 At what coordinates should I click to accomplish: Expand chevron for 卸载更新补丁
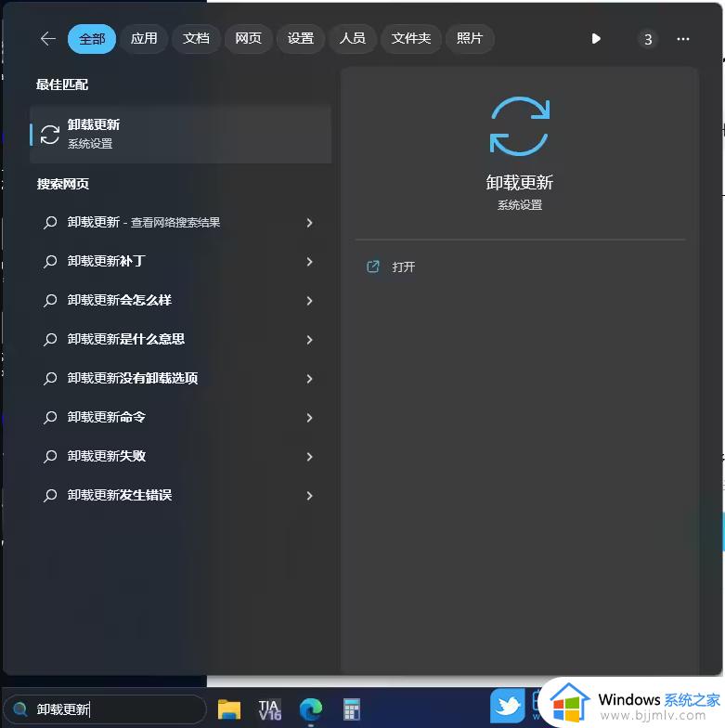pyautogui.click(x=310, y=262)
